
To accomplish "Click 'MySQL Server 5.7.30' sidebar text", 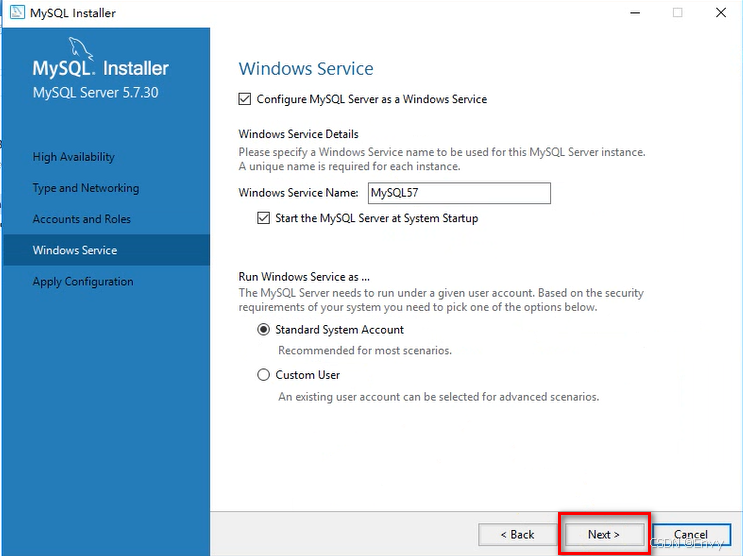I will point(95,92).
